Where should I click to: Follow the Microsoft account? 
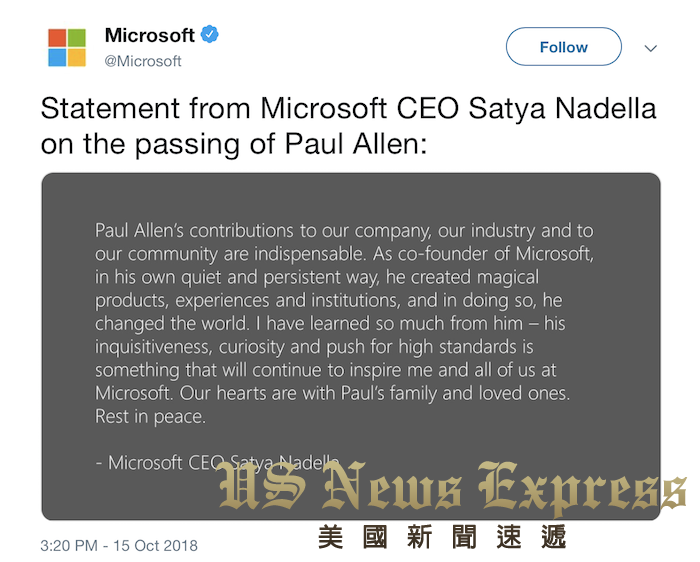[563, 46]
